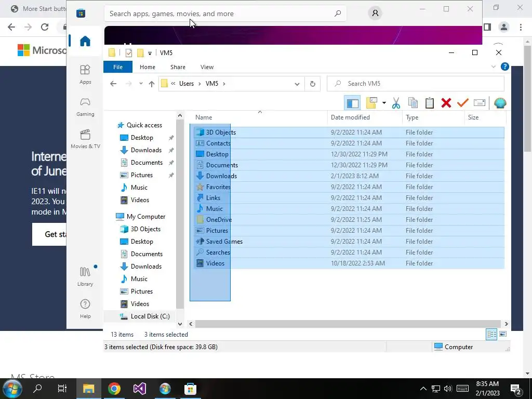532x399 pixels.
Task: Delete selection with the red X icon
Action: coord(446,103)
